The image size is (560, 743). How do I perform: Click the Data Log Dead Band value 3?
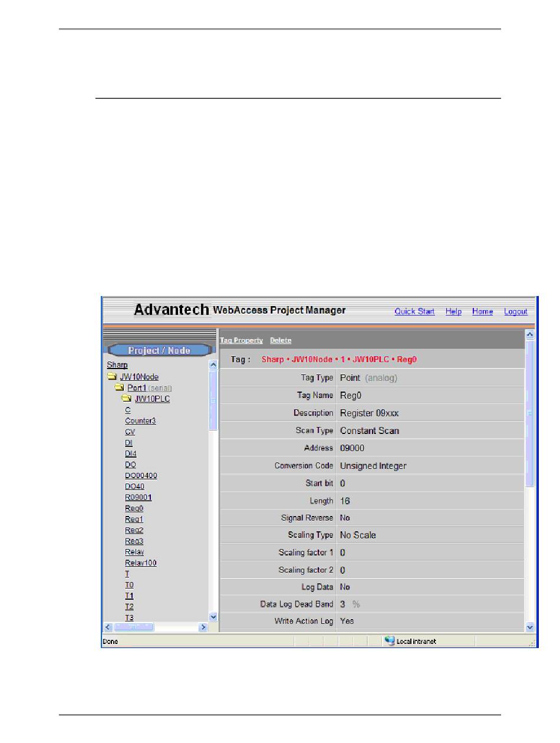click(342, 604)
